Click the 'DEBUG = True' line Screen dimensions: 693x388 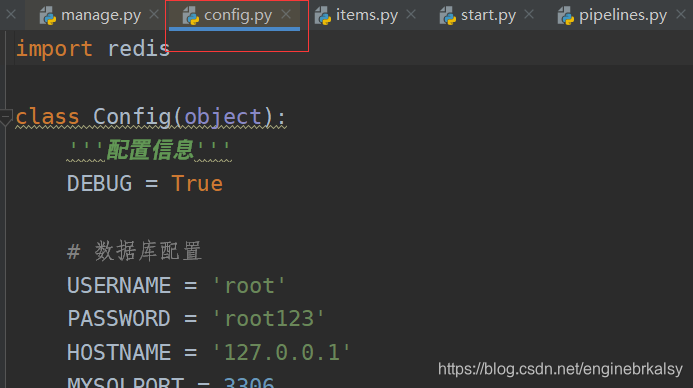[145, 183]
